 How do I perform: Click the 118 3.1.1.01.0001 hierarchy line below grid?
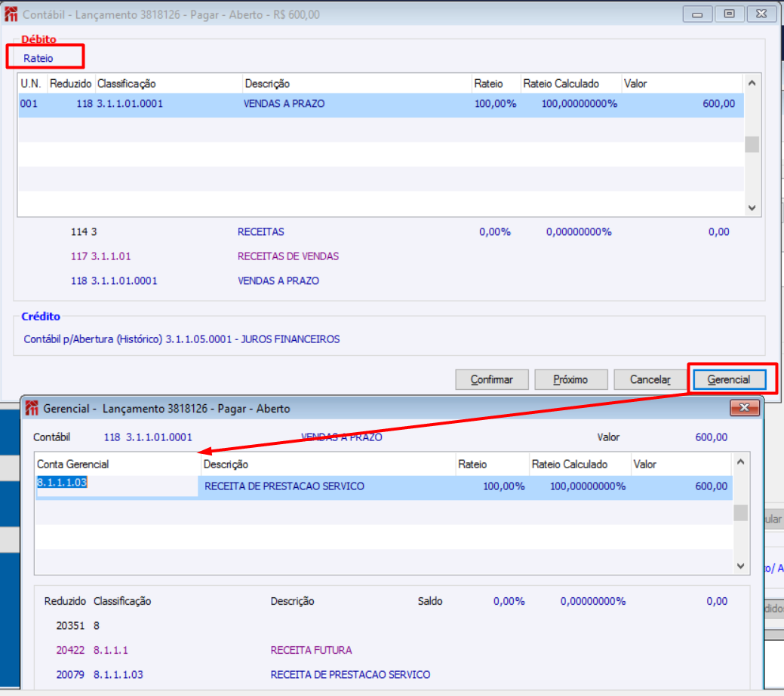[195, 281]
